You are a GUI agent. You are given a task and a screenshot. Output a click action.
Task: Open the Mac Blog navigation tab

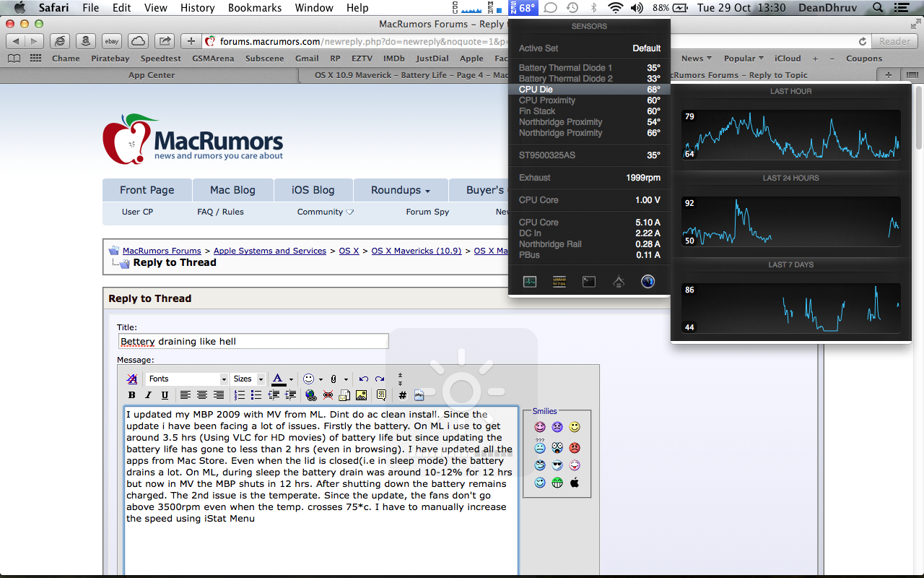(x=232, y=190)
